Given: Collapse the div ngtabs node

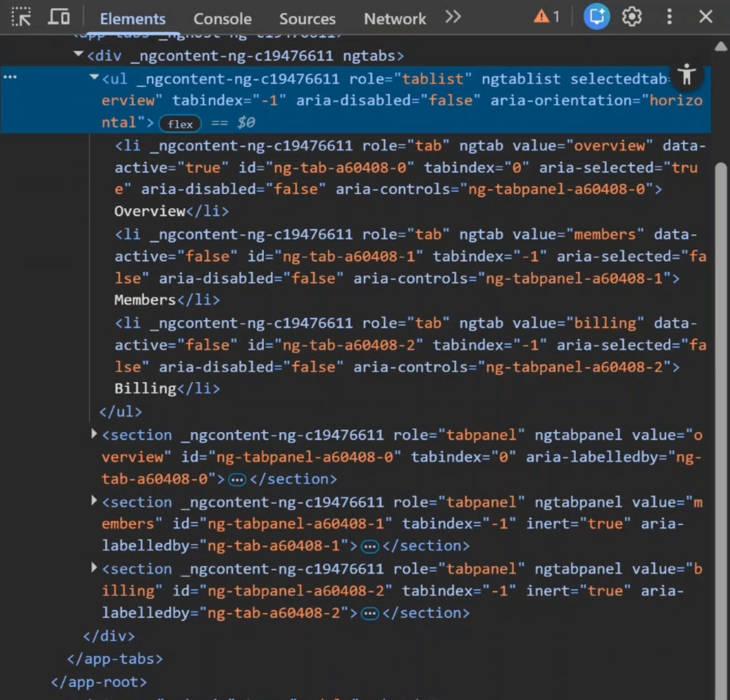Looking at the screenshot, I should [78, 54].
